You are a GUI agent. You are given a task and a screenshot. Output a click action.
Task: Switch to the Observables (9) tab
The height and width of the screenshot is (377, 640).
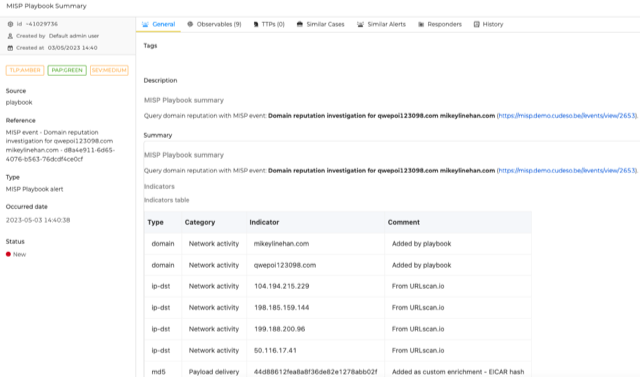[214, 24]
